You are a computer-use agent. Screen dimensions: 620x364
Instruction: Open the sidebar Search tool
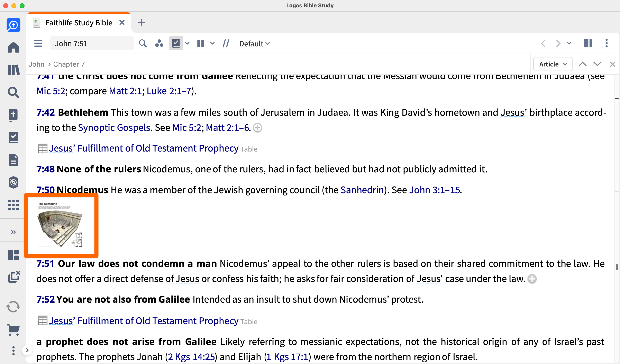pyautogui.click(x=13, y=92)
